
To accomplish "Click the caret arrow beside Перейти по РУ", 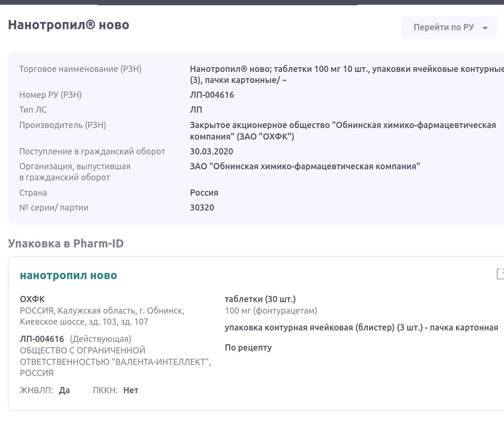I will point(485,28).
